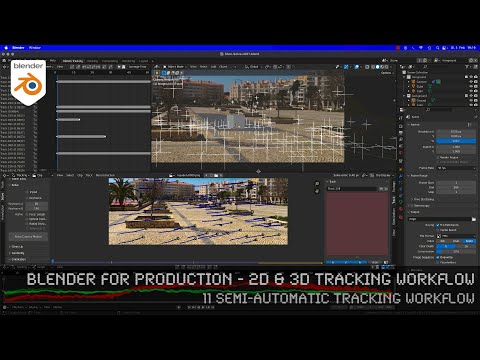The width and height of the screenshot is (480, 360).
Task: Open the Render properties tab icon
Action: pyautogui.click(x=401, y=126)
